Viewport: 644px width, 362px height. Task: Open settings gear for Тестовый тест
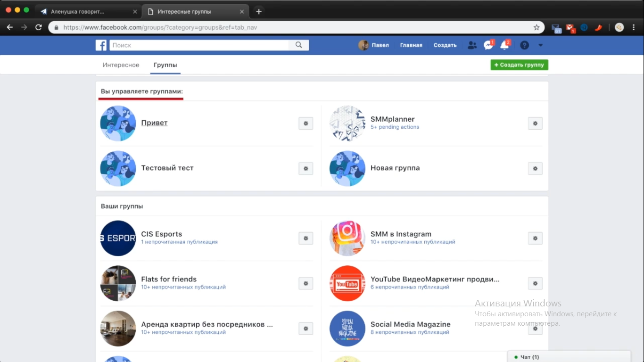[306, 168]
